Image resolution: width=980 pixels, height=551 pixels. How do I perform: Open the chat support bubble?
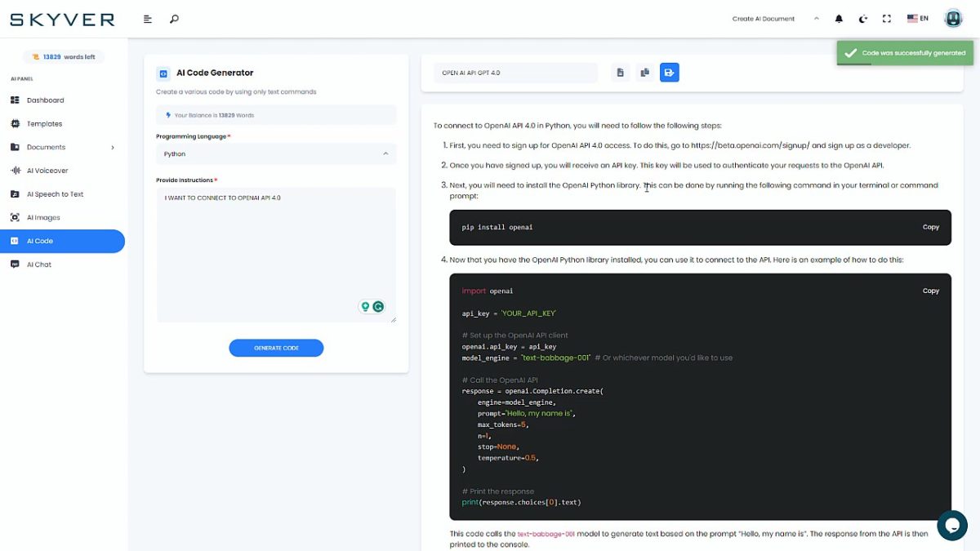pyautogui.click(x=951, y=525)
